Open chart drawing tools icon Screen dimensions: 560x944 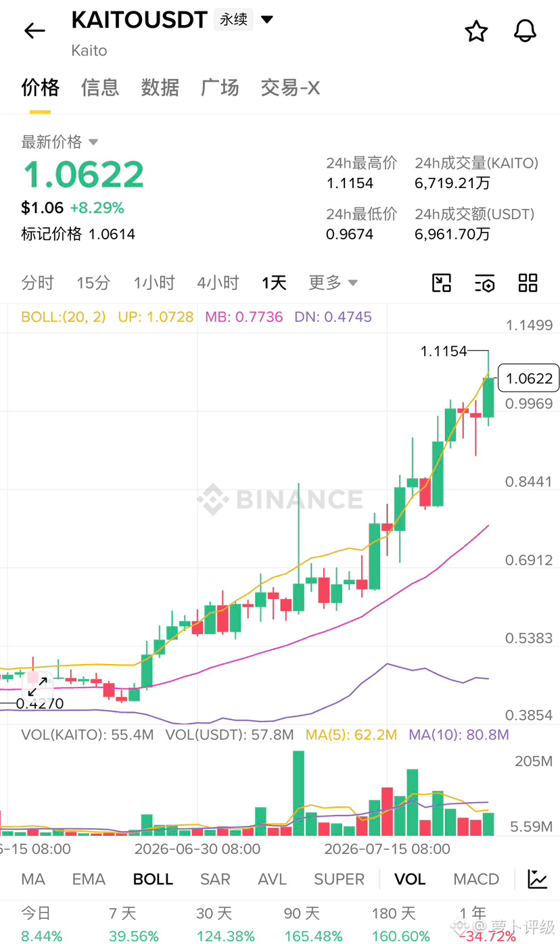pyautogui.click(x=442, y=283)
